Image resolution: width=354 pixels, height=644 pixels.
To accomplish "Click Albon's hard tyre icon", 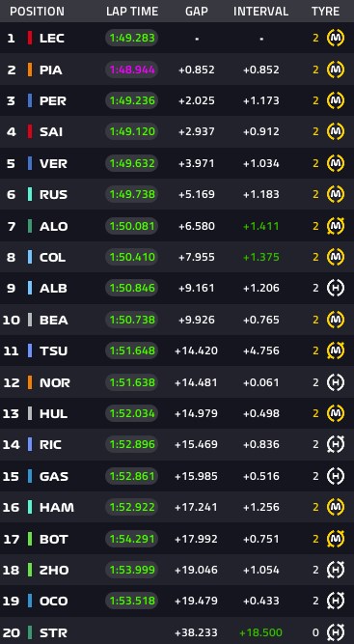I will pyautogui.click(x=335, y=288).
